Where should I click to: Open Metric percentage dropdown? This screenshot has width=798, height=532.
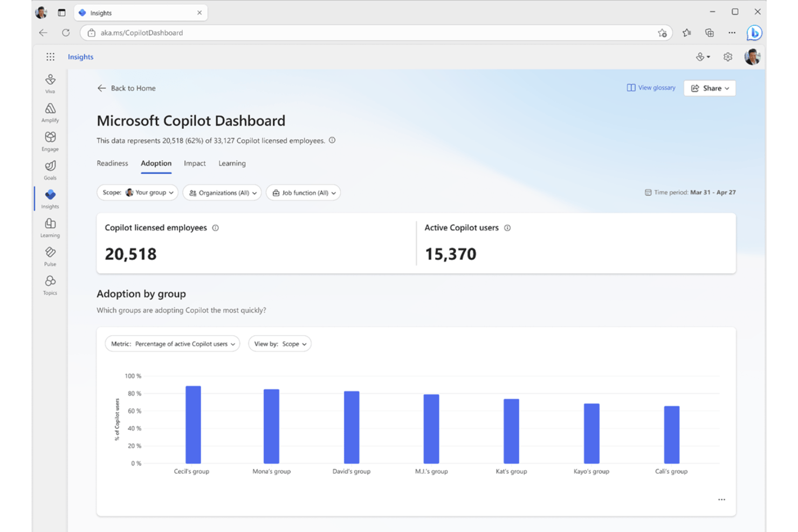coord(172,344)
